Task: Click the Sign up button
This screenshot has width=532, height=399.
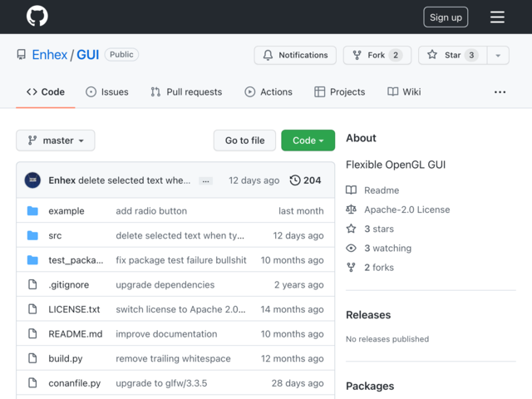Action: (446, 17)
